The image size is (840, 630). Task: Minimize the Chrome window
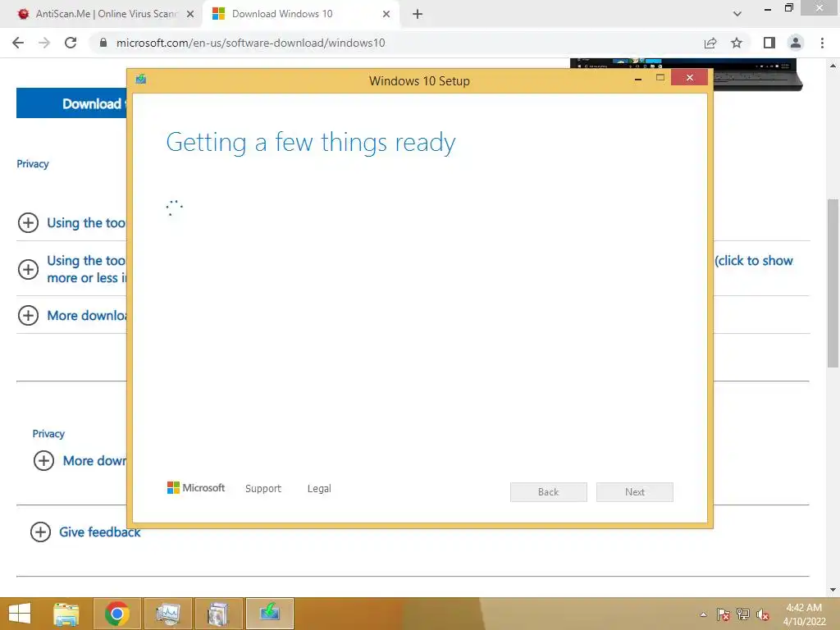(x=768, y=9)
